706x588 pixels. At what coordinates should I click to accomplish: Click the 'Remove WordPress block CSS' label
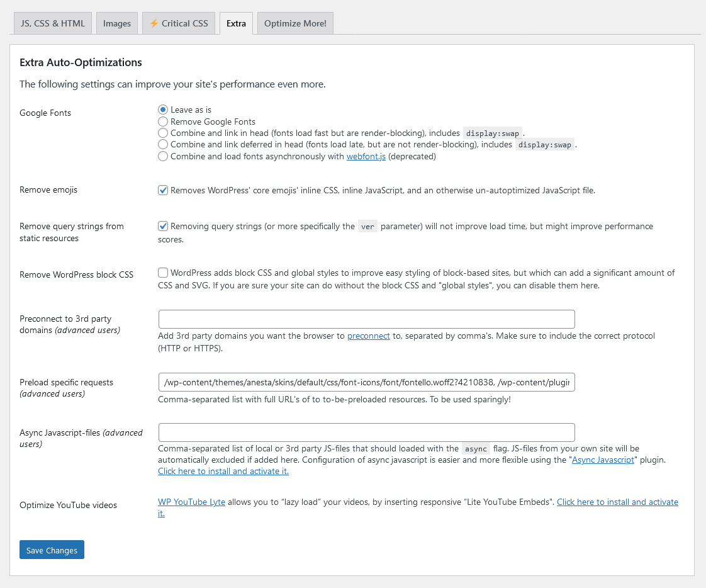click(x=77, y=274)
